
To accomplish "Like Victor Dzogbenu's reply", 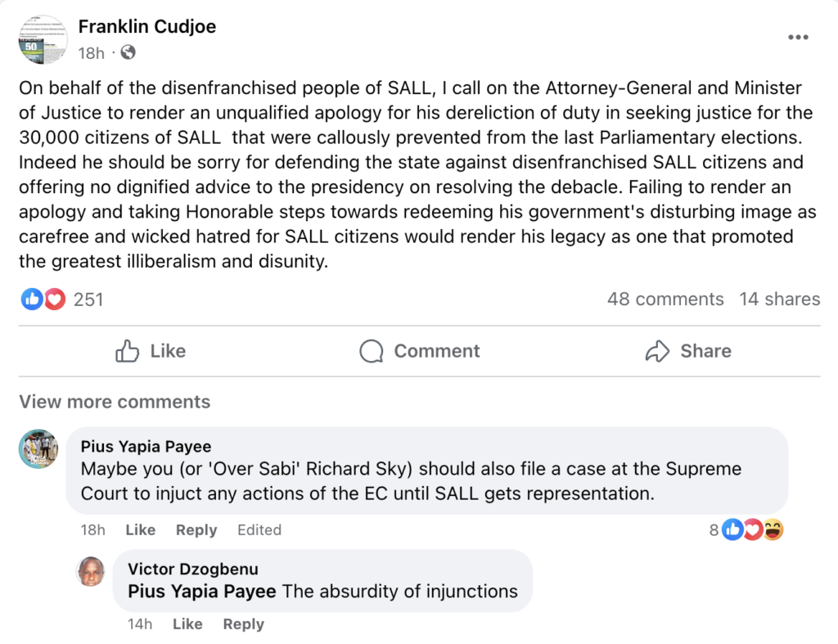I will click(x=187, y=624).
